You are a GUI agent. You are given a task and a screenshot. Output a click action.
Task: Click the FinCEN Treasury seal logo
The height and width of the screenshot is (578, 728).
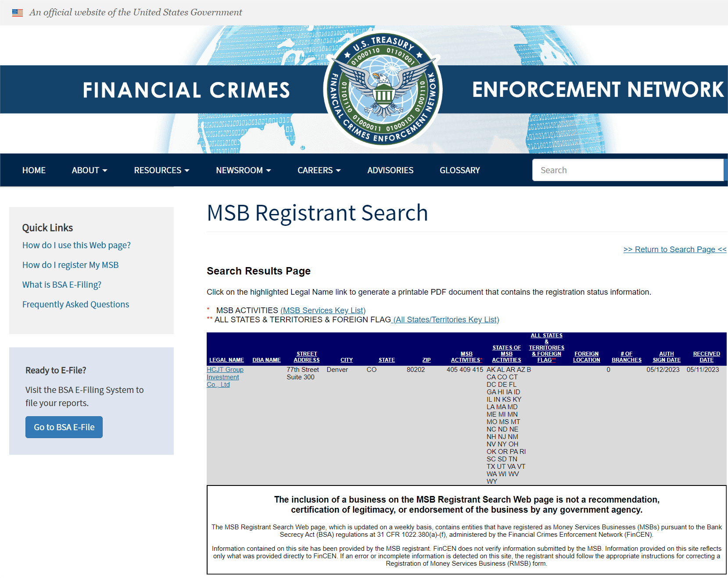coord(383,89)
